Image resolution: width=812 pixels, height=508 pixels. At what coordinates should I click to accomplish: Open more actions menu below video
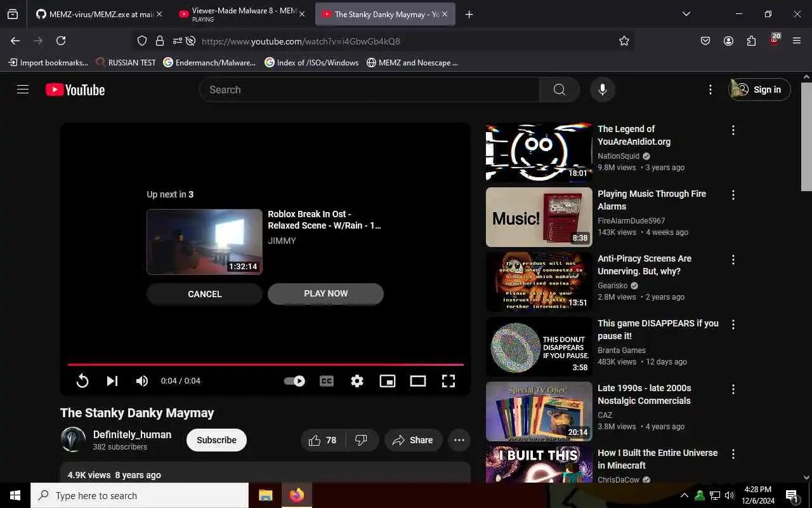(x=459, y=440)
